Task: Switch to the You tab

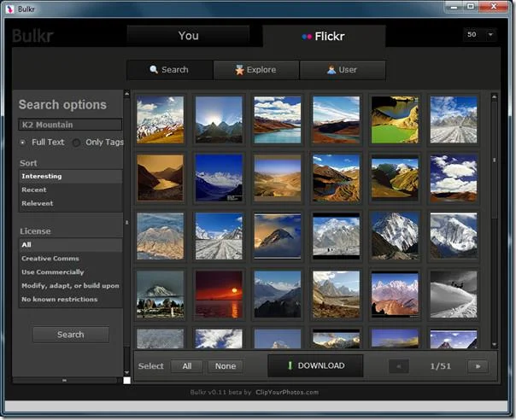Action: 188,36
